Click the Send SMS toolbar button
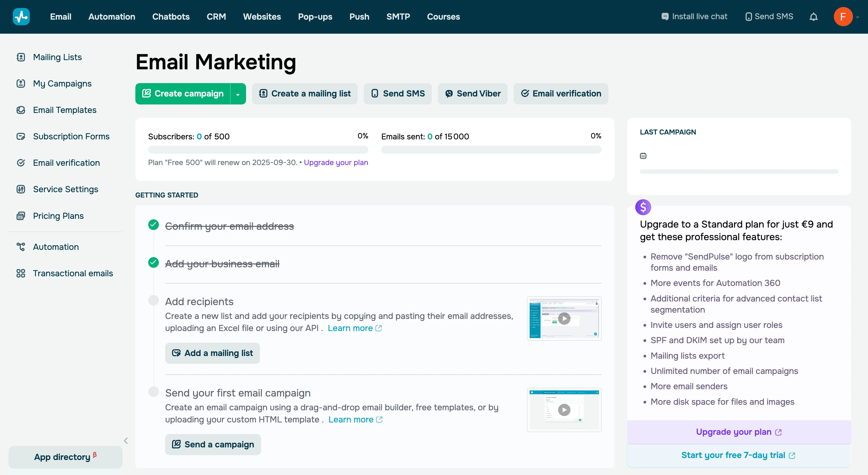Screen dimensions: 868x475 398,94
